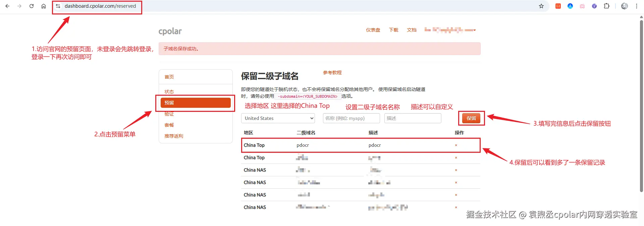Click the browser forward arrow

[x=19, y=6]
